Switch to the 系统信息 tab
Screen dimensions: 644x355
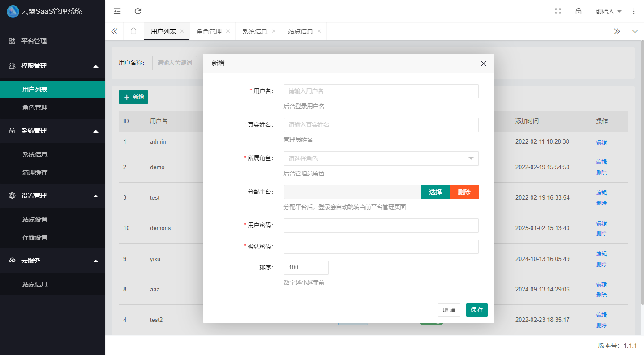[x=255, y=31]
